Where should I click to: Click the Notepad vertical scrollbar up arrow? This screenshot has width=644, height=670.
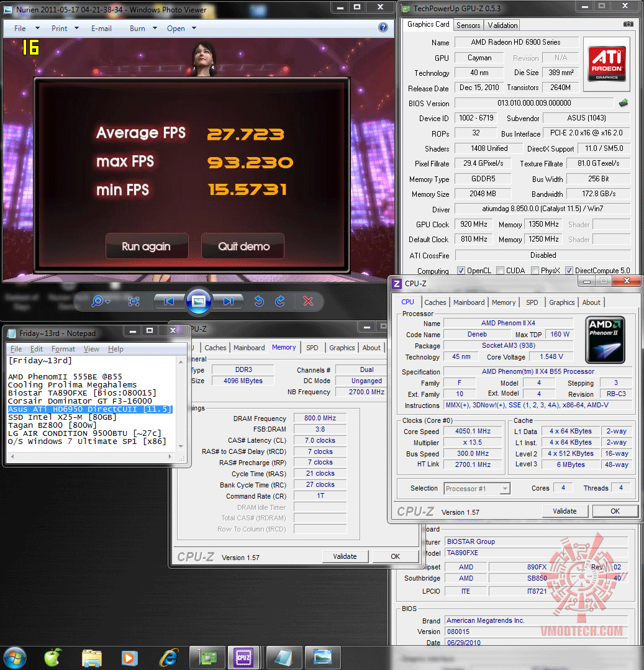tap(181, 362)
